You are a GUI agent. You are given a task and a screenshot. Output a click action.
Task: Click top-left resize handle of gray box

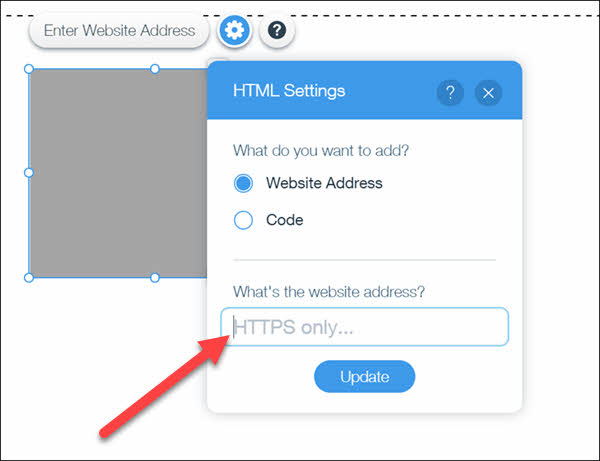pyautogui.click(x=29, y=69)
